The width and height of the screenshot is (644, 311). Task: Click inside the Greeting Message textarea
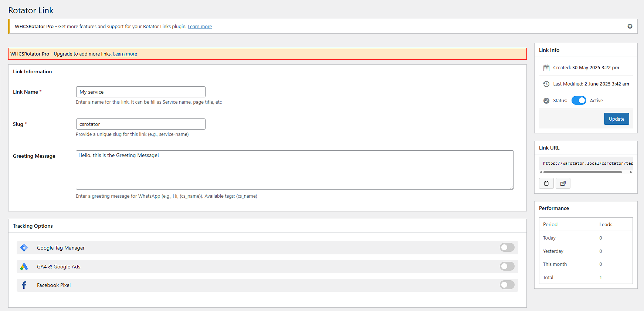[295, 170]
